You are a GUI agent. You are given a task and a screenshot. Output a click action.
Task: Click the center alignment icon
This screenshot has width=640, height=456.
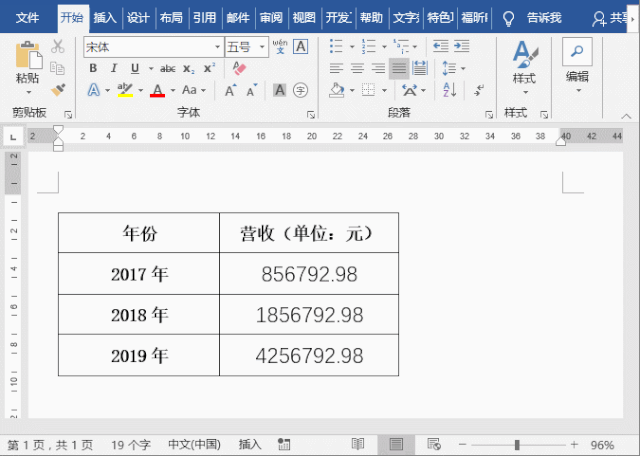pyautogui.click(x=357, y=68)
